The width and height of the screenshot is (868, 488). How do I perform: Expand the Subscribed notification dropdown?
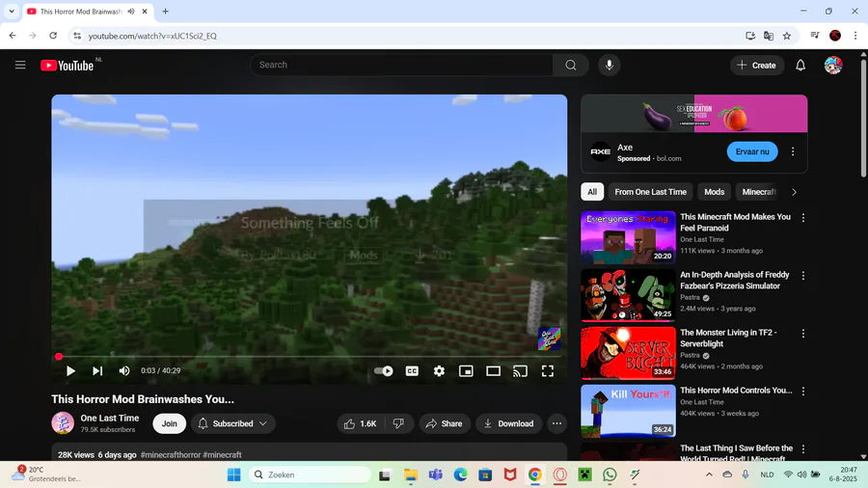point(233,423)
